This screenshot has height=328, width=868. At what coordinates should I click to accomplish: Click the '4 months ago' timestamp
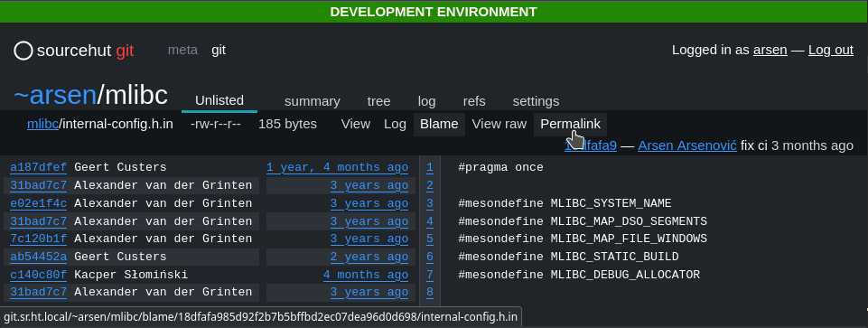(366, 275)
